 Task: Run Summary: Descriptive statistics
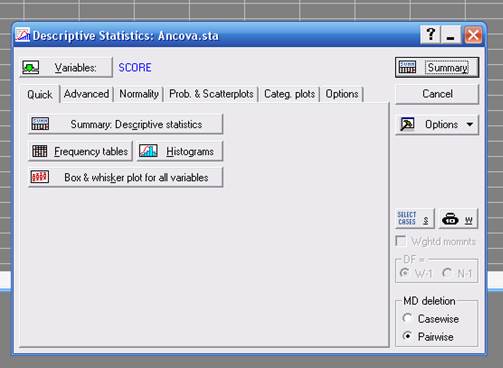pyautogui.click(x=126, y=124)
